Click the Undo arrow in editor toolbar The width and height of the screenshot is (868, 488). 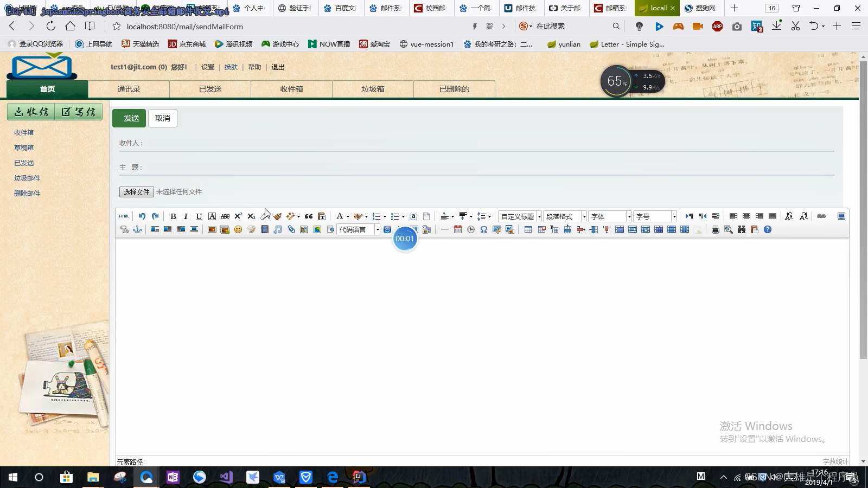pyautogui.click(x=142, y=216)
